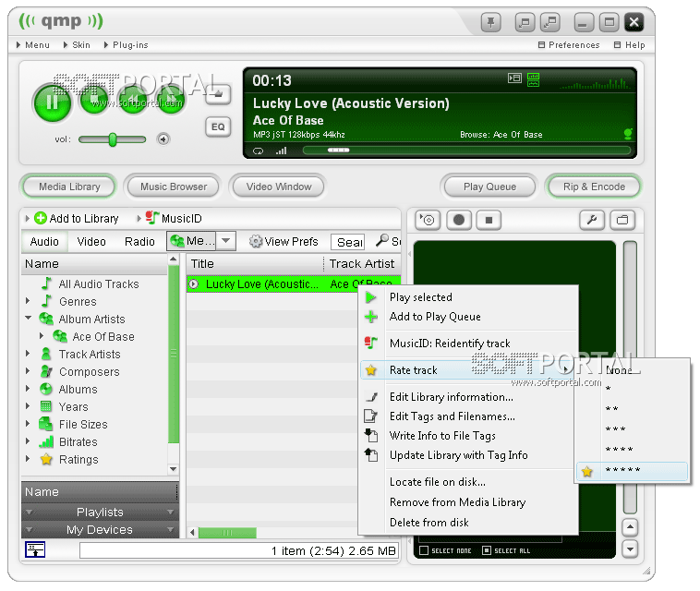Toggle the visualizer icon in player display

pyautogui.click(x=533, y=80)
